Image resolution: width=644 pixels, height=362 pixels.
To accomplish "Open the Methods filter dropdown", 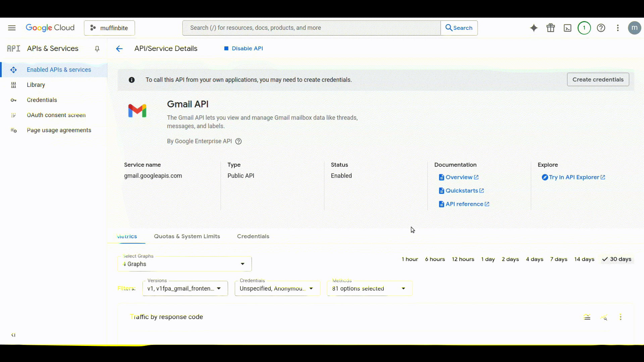I will click(x=369, y=289).
